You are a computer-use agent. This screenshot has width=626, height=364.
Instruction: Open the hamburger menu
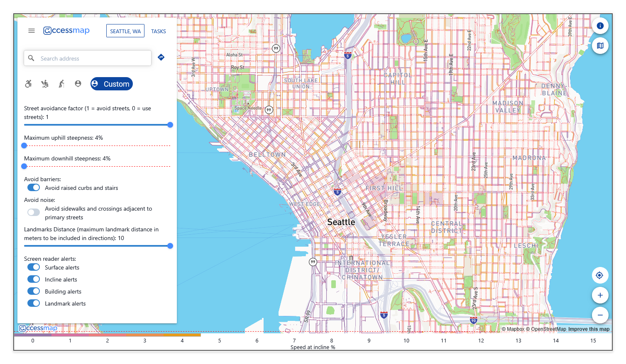(x=32, y=31)
